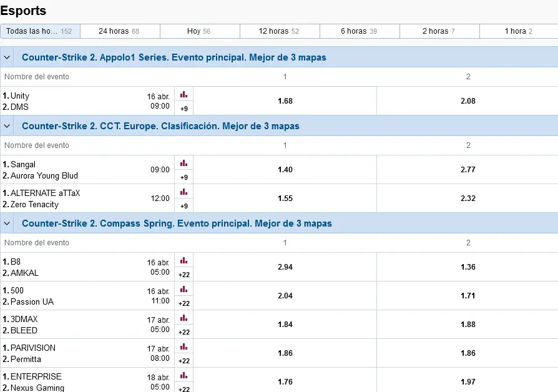558x392 pixels.
Task: Show +9 markets for ALTERNATE aTTaX match
Action: click(184, 206)
